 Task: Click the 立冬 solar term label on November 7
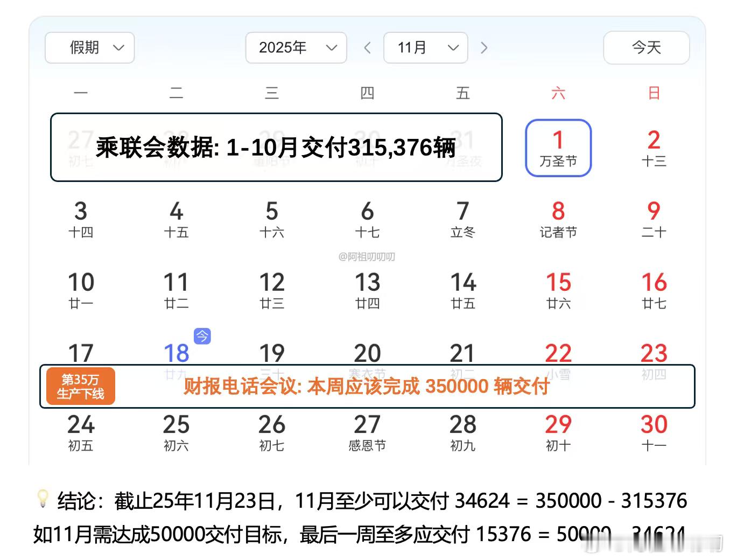(462, 233)
